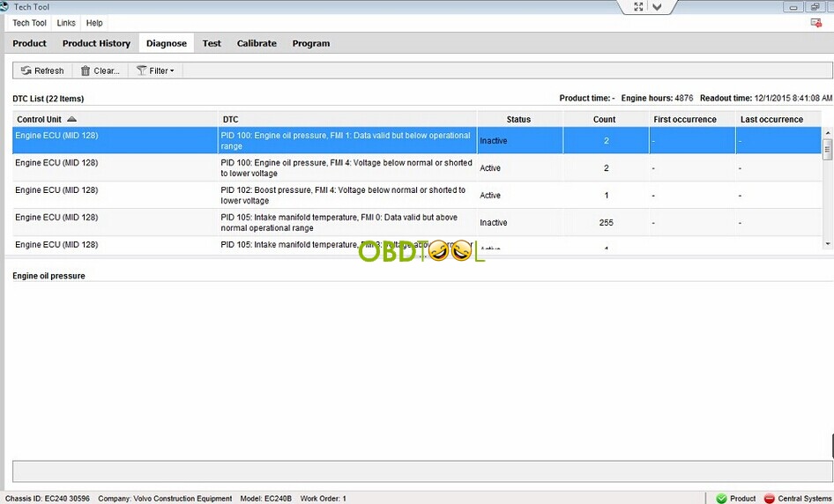834x504 pixels.
Task: Open the Calibrate tab
Action: pos(257,43)
